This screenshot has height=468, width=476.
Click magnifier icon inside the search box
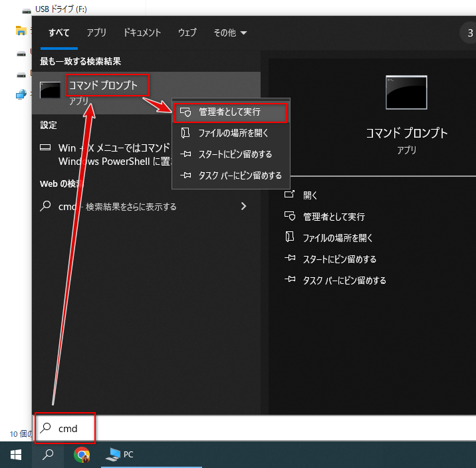click(x=45, y=427)
